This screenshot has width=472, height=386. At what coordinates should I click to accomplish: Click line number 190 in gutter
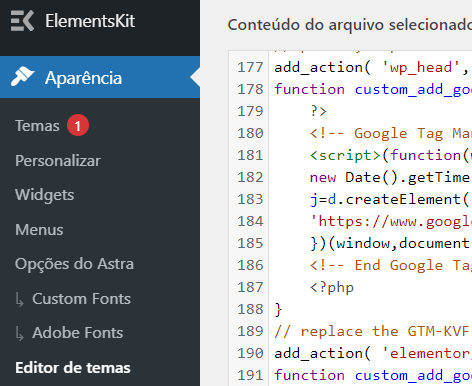250,353
